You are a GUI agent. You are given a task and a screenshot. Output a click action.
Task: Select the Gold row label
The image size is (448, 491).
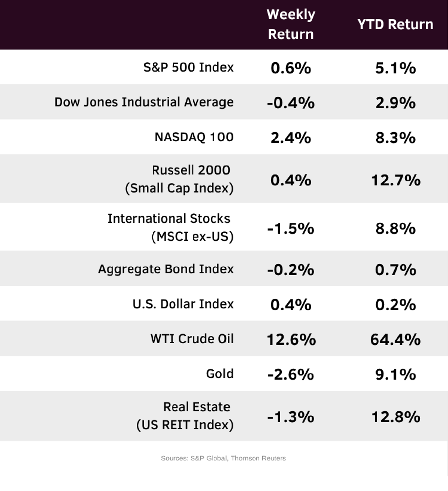pos(219,374)
